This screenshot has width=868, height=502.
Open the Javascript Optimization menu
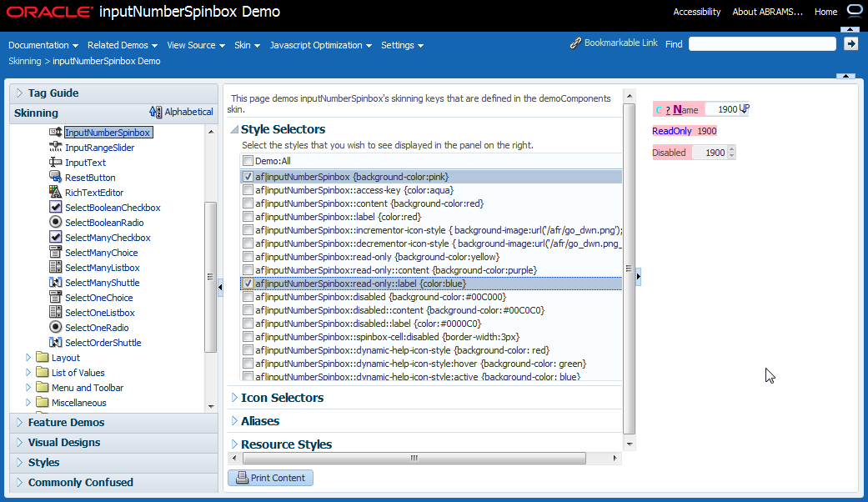tap(320, 45)
